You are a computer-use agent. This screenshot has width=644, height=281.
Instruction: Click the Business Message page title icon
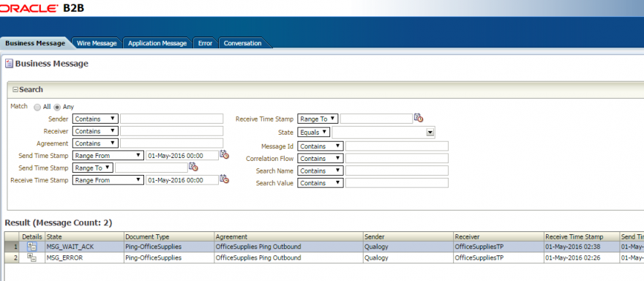pyautogui.click(x=9, y=64)
